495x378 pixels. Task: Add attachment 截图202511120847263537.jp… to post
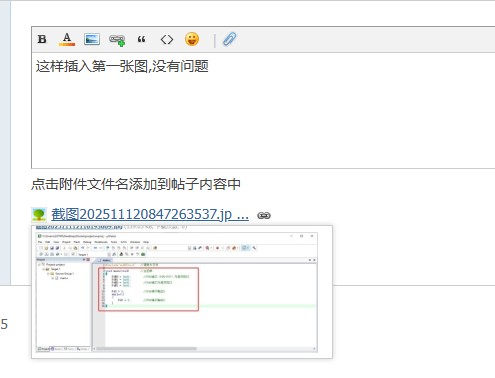click(150, 214)
